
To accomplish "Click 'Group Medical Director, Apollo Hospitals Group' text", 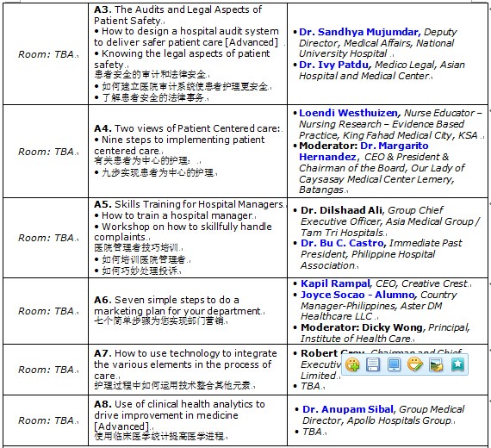I will [383, 415].
